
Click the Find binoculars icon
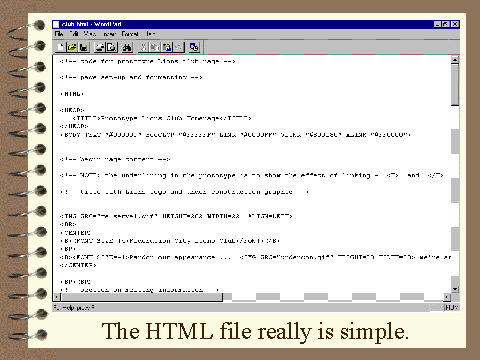[x=127, y=47]
